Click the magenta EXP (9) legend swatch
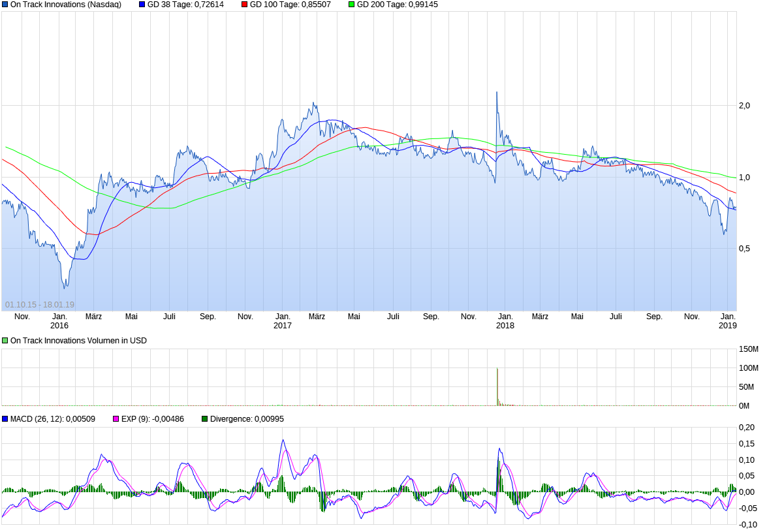Screen dimensions: 767x532 116,419
